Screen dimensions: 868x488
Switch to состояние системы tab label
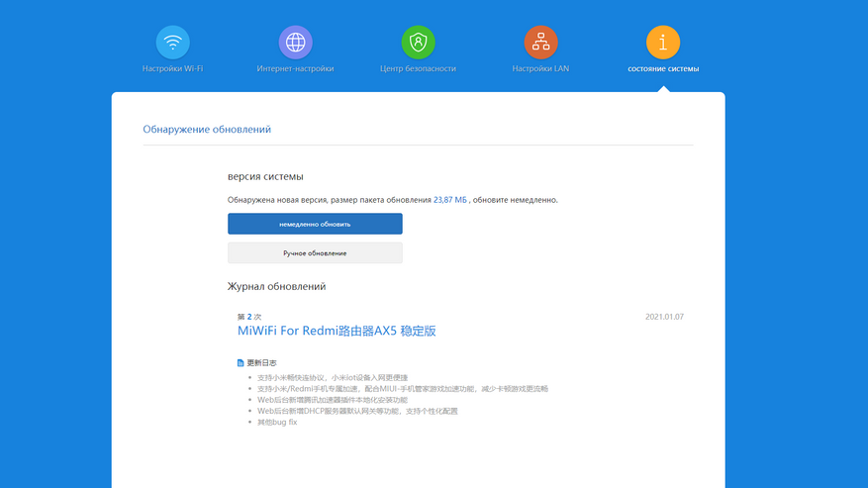pos(663,68)
